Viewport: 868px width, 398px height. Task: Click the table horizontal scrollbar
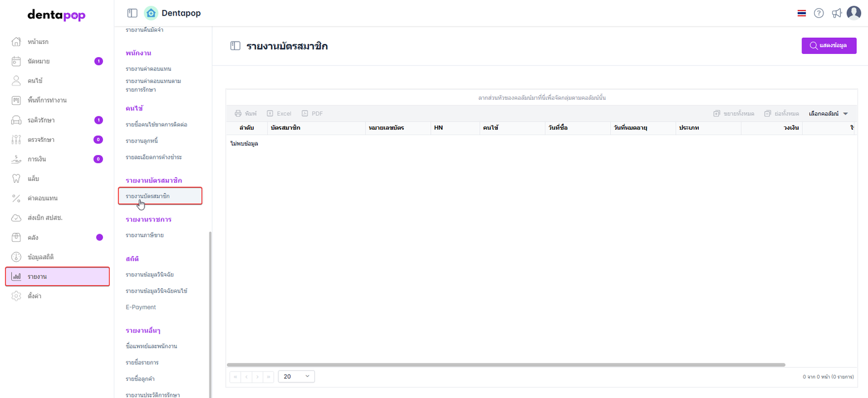click(506, 365)
